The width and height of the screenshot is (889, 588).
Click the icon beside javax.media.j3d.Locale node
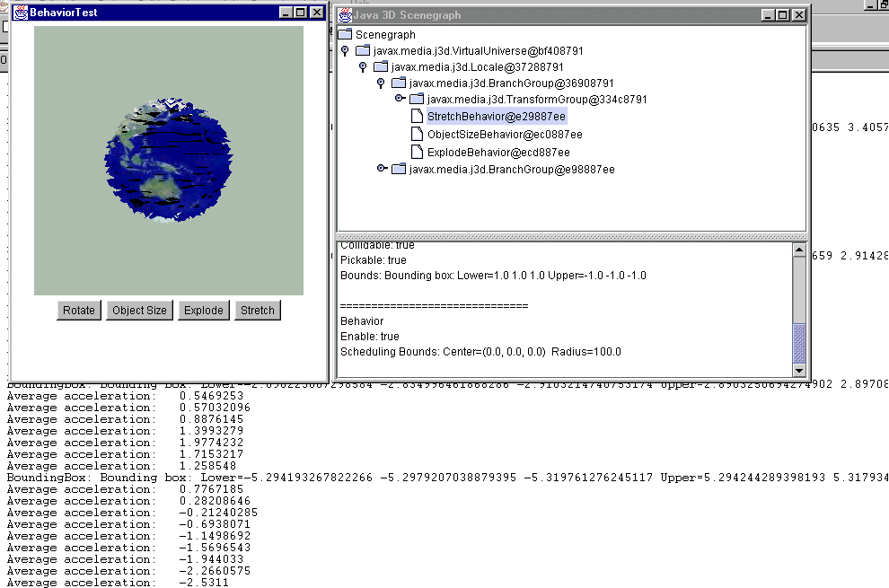coord(380,66)
